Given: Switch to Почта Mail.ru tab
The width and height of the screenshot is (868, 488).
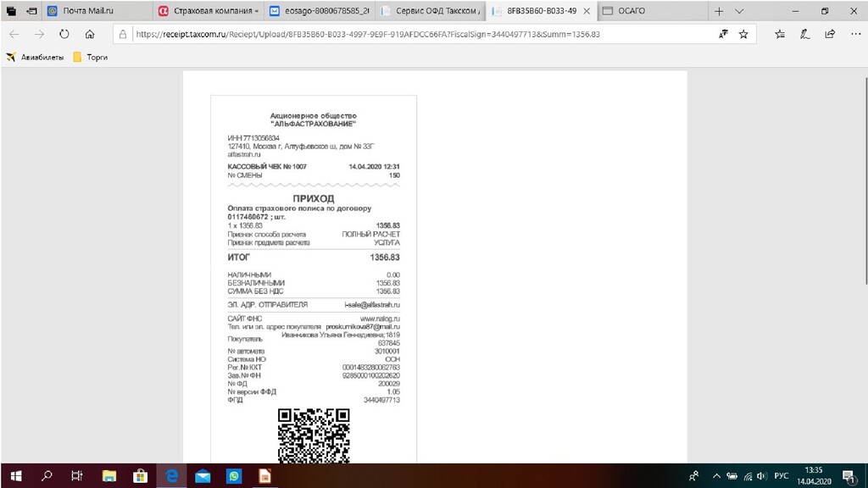Looking at the screenshot, I should click(97, 10).
